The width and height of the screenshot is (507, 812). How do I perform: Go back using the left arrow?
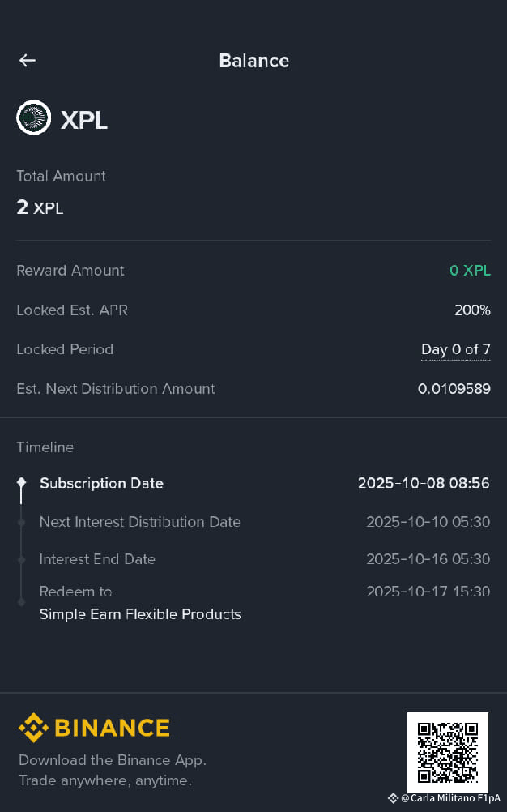(x=28, y=61)
